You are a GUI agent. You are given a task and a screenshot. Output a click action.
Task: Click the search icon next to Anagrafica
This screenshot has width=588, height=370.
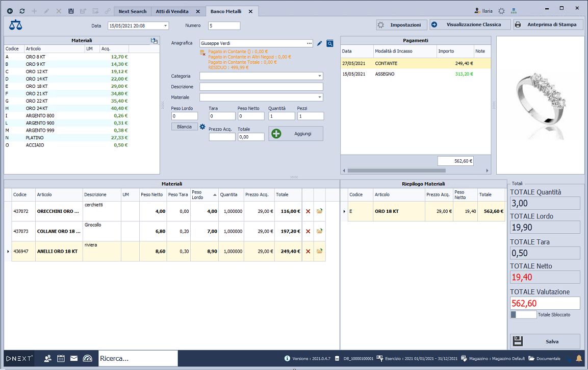coord(330,43)
